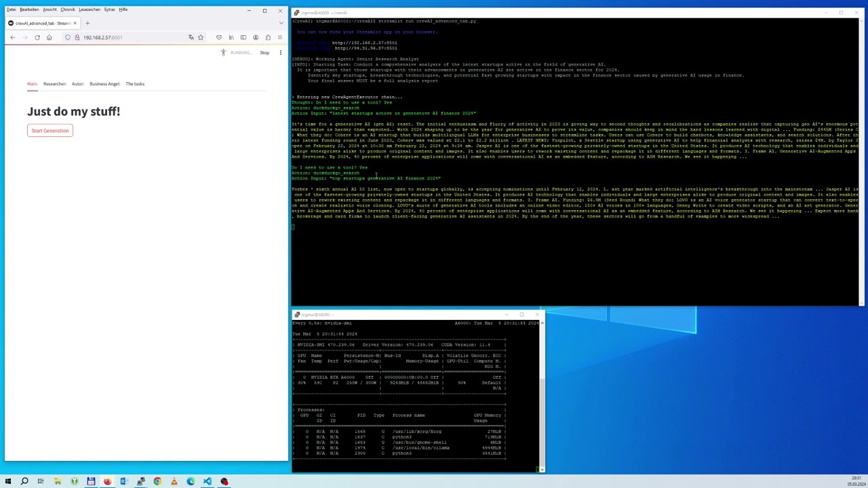Launch Google Chrome from taskbar
Screen dimensions: 868x488
tap(157, 481)
